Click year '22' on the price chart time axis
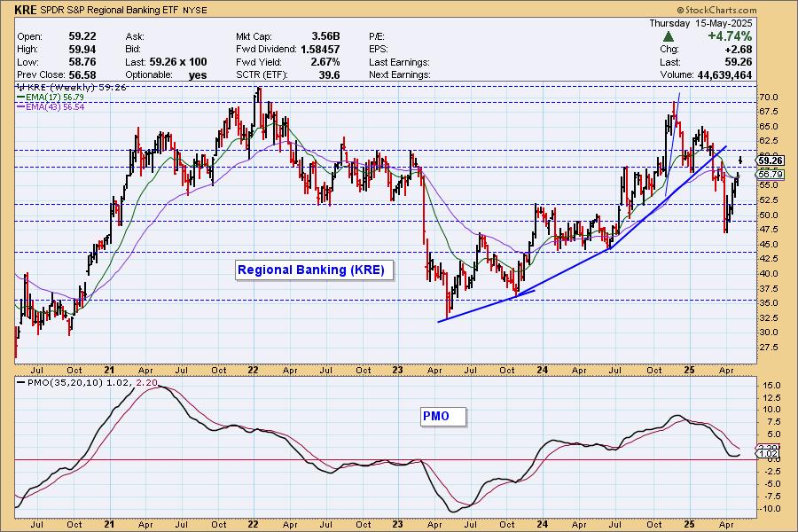Image resolution: width=798 pixels, height=532 pixels. pos(253,370)
